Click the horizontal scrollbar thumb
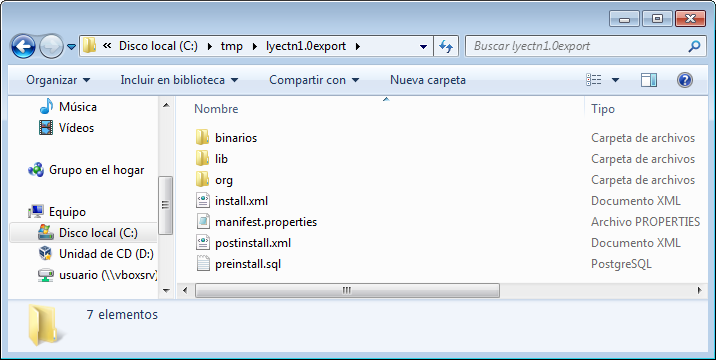The height and width of the screenshot is (361, 716). [x=347, y=290]
